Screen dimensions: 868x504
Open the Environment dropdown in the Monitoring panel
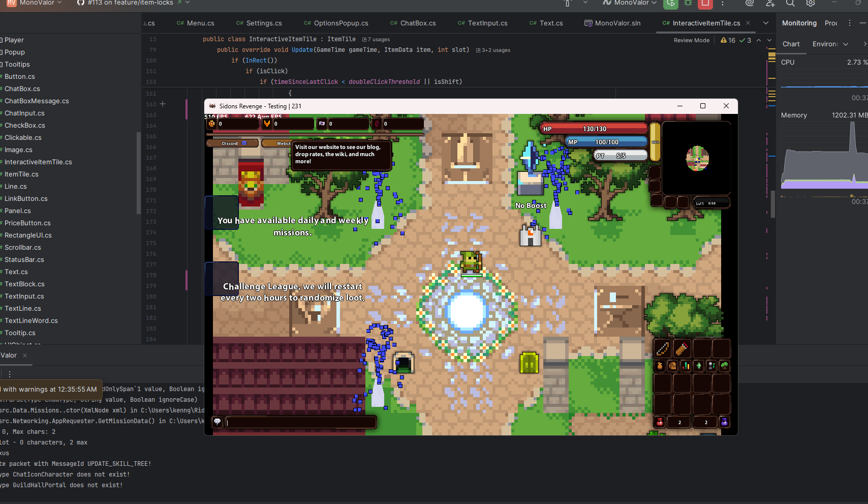[x=828, y=44]
